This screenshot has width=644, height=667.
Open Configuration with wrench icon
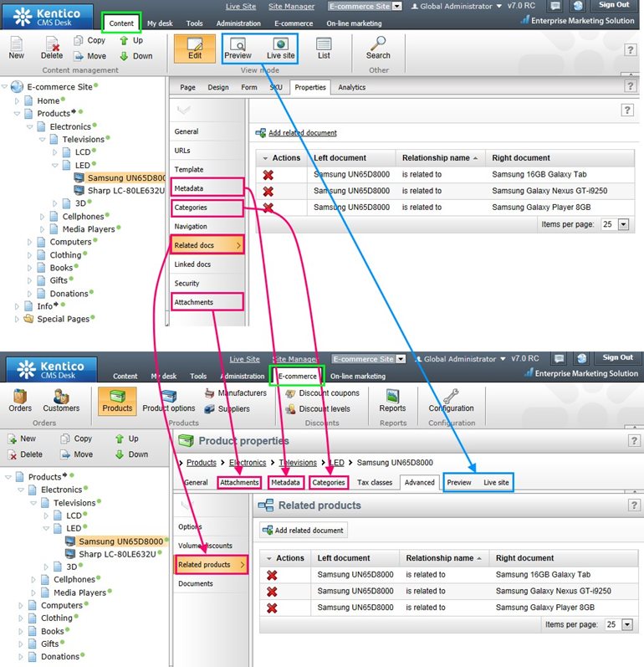(x=451, y=401)
